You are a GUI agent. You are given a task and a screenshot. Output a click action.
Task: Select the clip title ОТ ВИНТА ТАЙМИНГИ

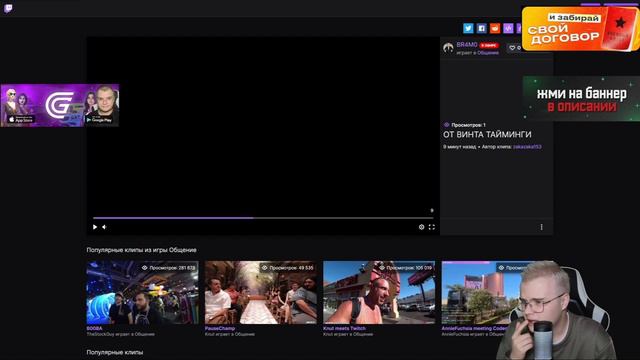(x=487, y=134)
